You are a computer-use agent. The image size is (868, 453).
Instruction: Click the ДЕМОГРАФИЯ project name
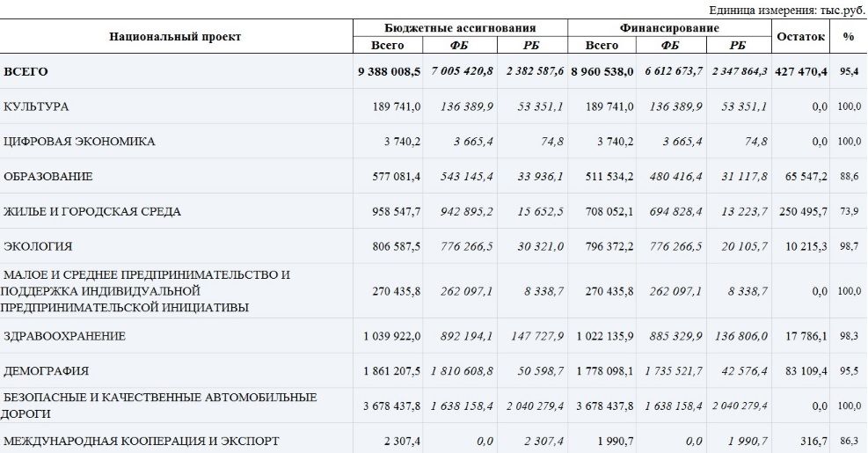click(x=46, y=371)
